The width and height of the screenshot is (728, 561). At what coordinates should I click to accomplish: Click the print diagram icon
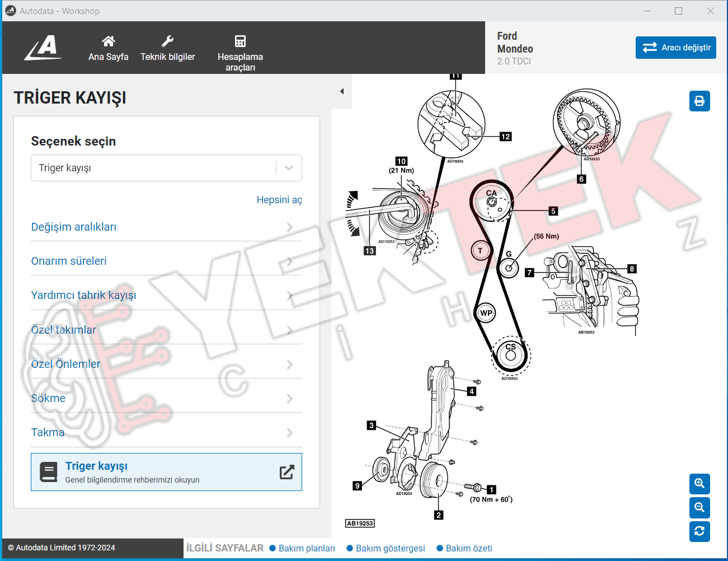point(699,101)
